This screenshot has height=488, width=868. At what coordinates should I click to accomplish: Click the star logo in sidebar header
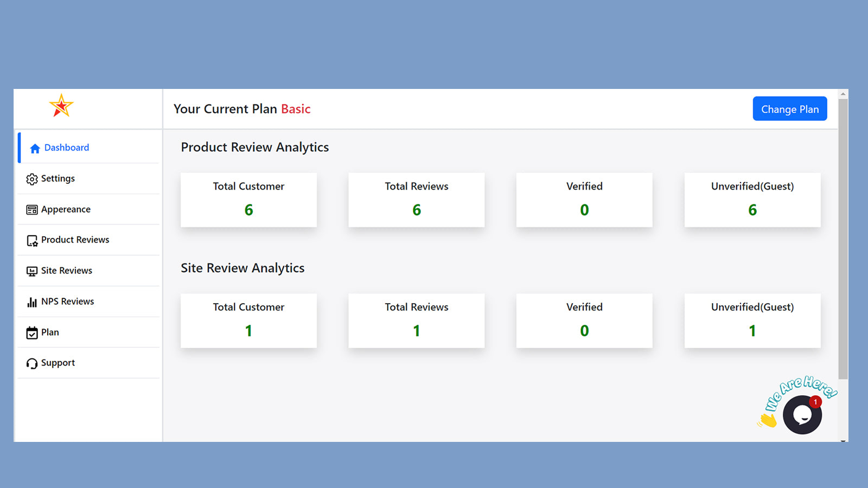61,106
